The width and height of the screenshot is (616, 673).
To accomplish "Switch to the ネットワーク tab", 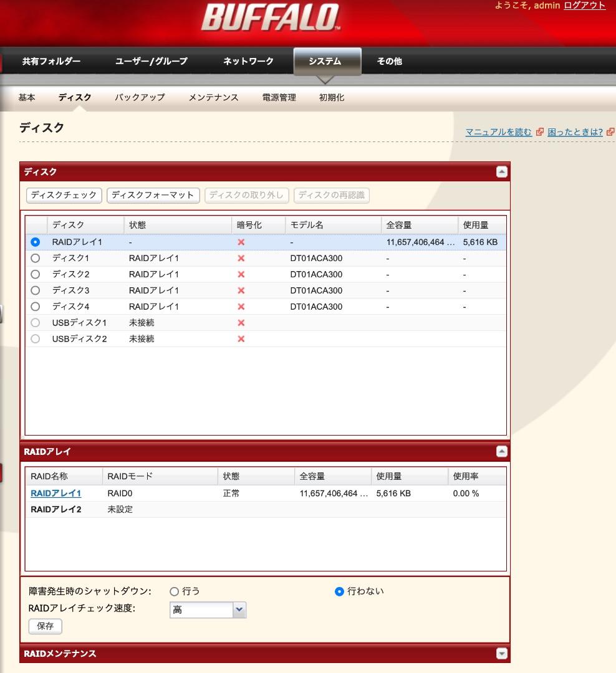I will 247,61.
